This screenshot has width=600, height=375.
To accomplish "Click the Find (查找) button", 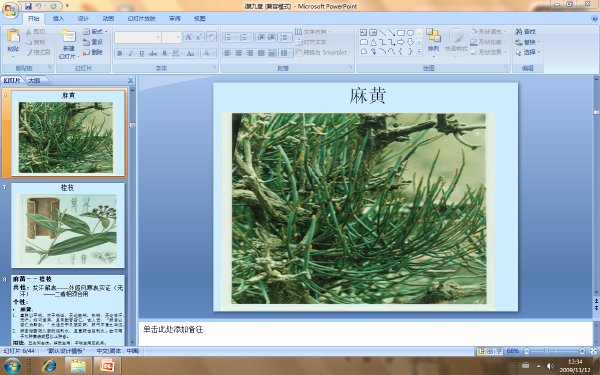I will pos(525,31).
